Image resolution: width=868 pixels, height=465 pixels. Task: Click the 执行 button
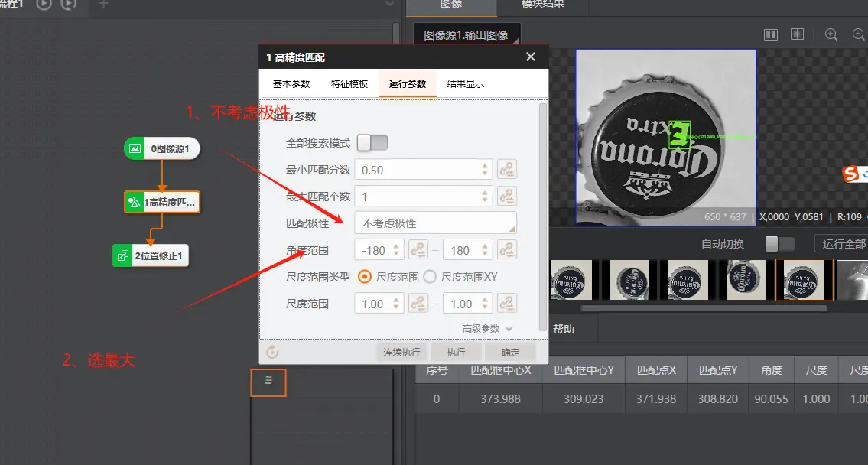tap(456, 352)
